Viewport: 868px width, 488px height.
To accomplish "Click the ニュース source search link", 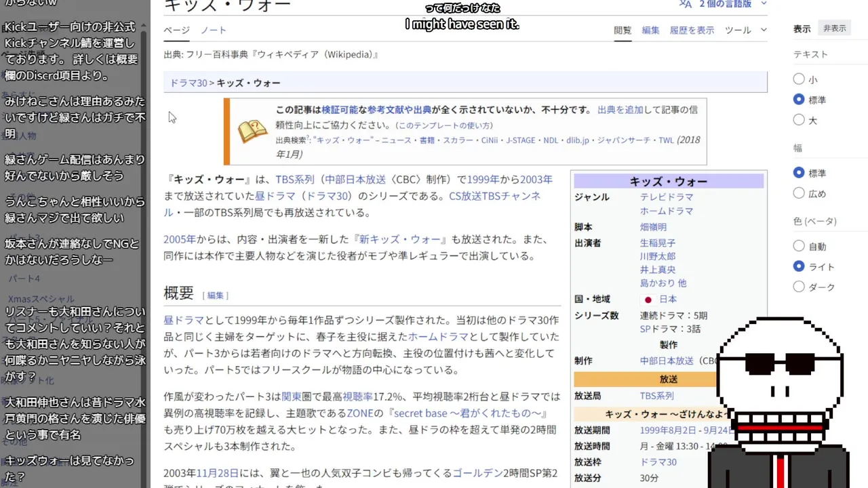I will 397,140.
